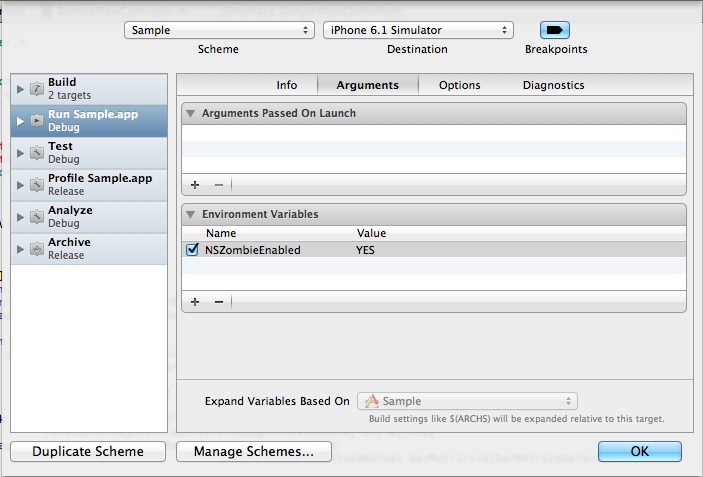703x477 pixels.
Task: Click the YES value cell
Action: [x=365, y=250]
